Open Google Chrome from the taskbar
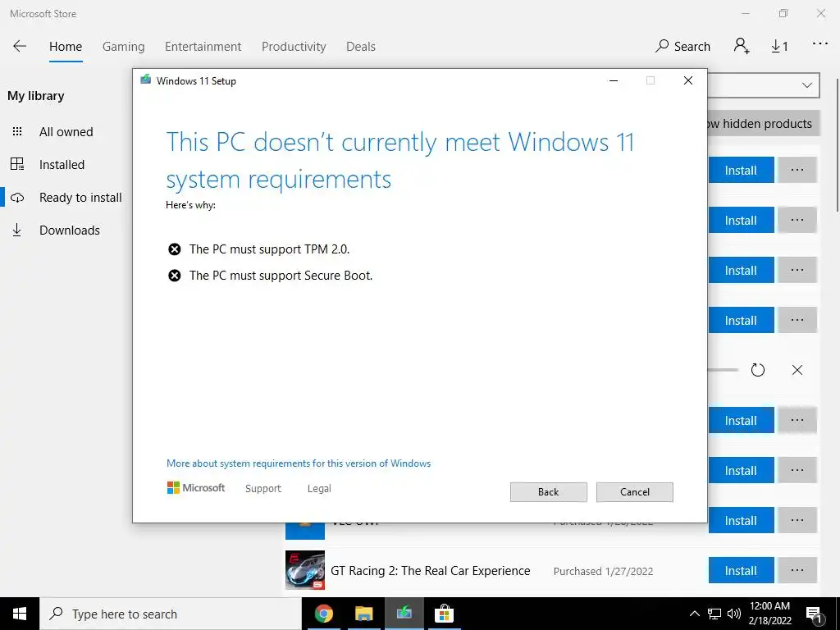This screenshot has width=840, height=630. [323, 614]
